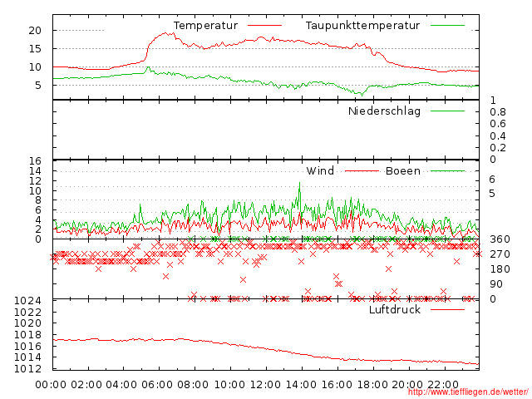Click the 270 wind direction axis value

point(500,254)
